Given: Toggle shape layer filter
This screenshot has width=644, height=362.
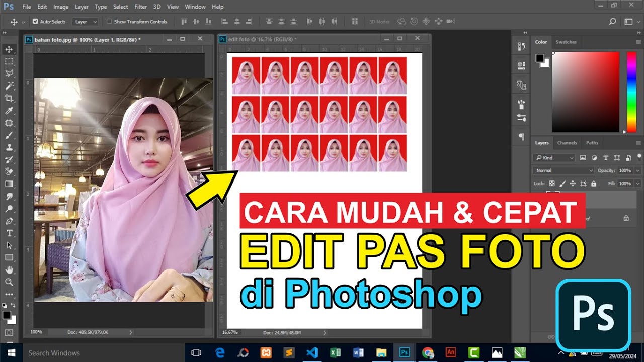Looking at the screenshot, I should [616, 157].
